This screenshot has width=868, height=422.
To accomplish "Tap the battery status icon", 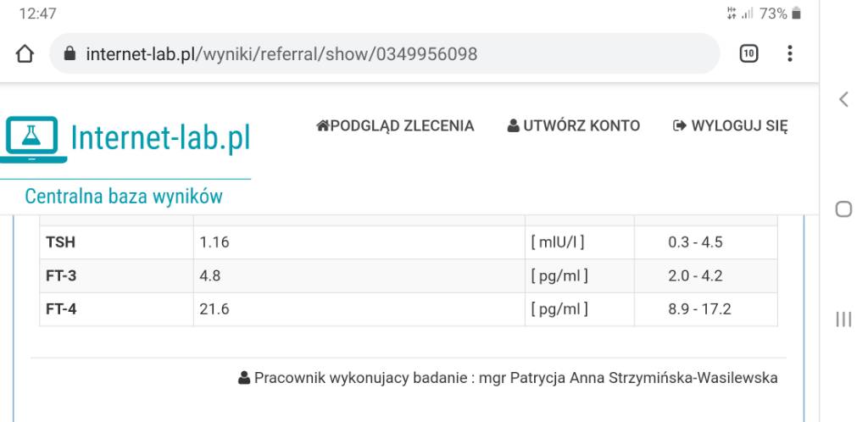I will pyautogui.click(x=796, y=14).
